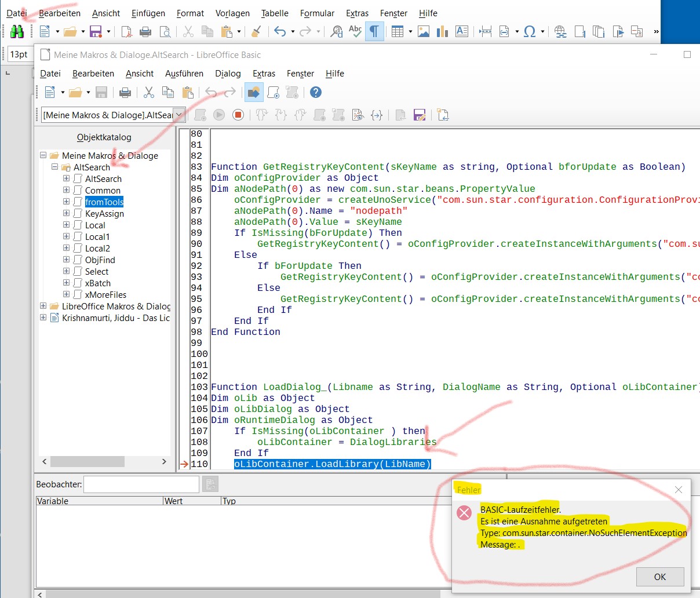Expand the LibreOffice Makros & Dialoge node
The width and height of the screenshot is (700, 598).
43,306
